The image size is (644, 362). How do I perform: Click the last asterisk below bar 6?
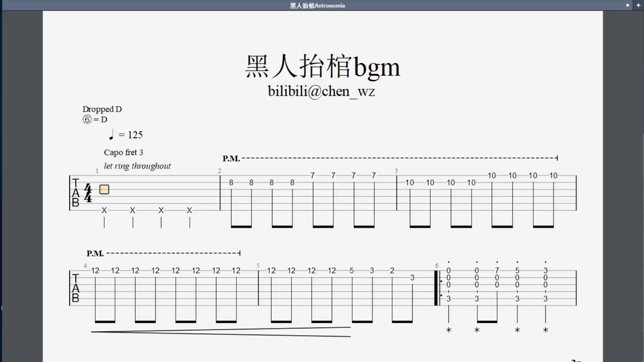coord(546,330)
